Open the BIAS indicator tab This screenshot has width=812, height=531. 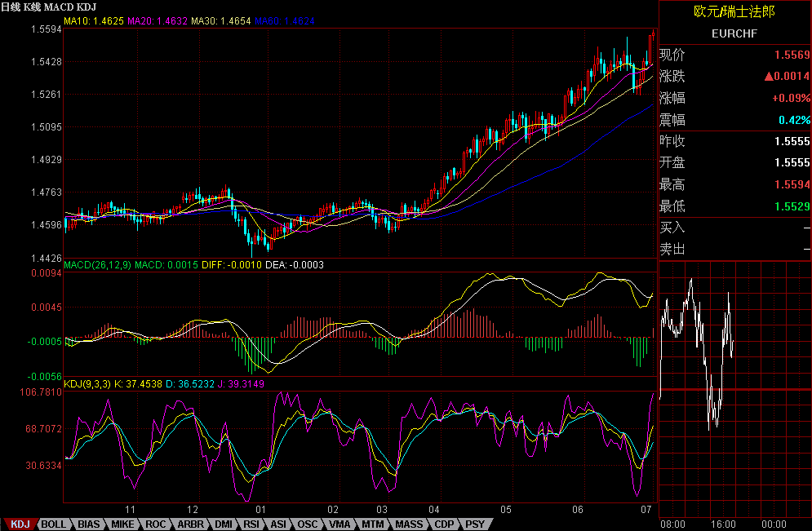(x=91, y=524)
